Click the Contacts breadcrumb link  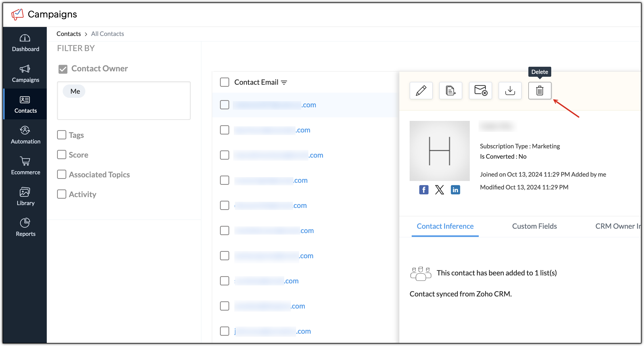coord(69,34)
